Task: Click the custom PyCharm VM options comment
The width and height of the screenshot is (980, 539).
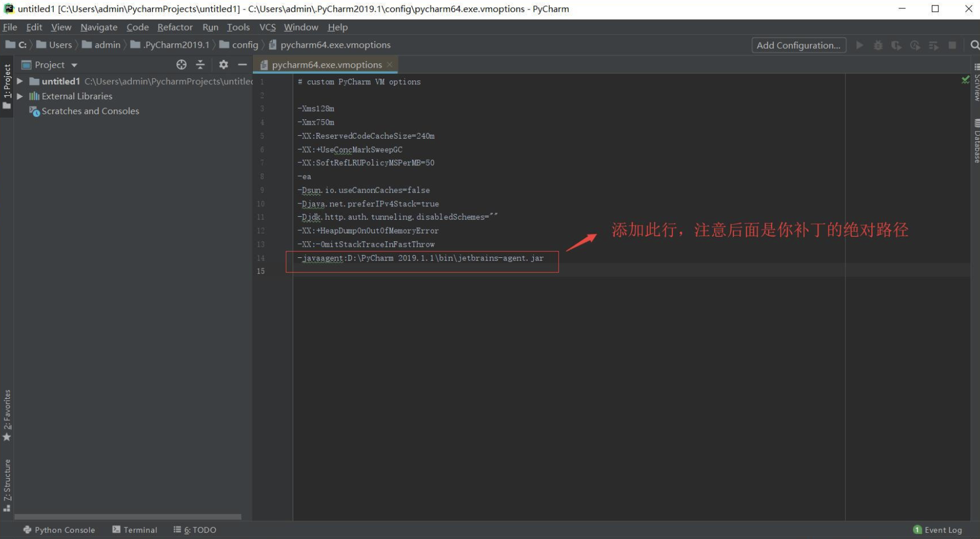Action: (x=359, y=82)
